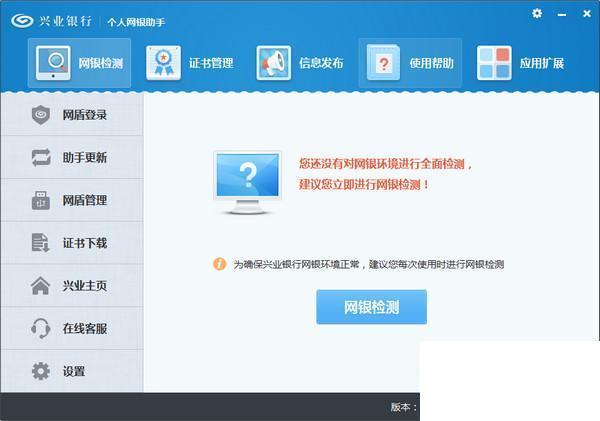Click the 证书管理 ribbon badge icon
The width and height of the screenshot is (600, 421).
[x=163, y=63]
